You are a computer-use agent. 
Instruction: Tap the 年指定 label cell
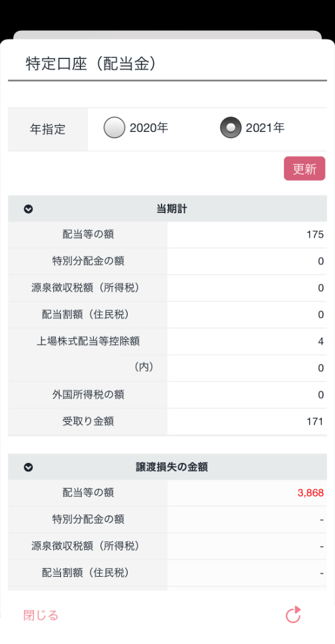[48, 129]
